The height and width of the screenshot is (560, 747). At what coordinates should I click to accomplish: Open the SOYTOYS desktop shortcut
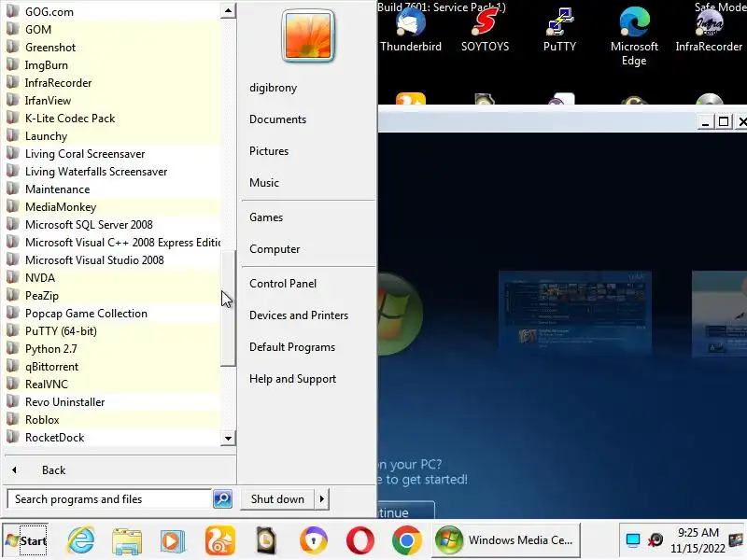(x=485, y=30)
